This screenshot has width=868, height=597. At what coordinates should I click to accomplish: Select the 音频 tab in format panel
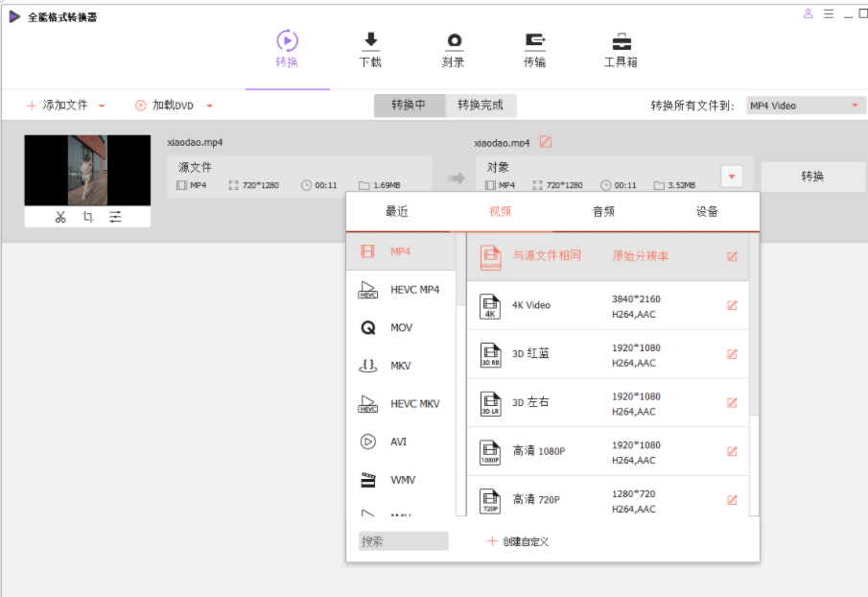click(603, 211)
